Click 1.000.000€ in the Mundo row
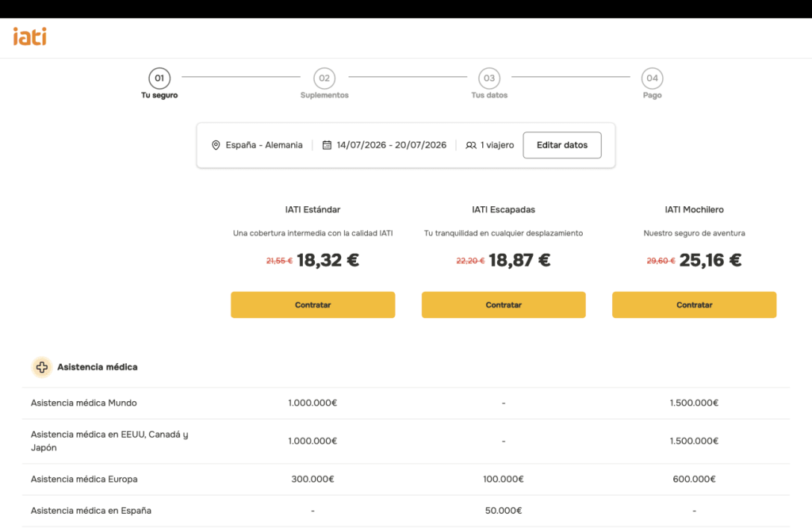812x528 pixels. 312,403
